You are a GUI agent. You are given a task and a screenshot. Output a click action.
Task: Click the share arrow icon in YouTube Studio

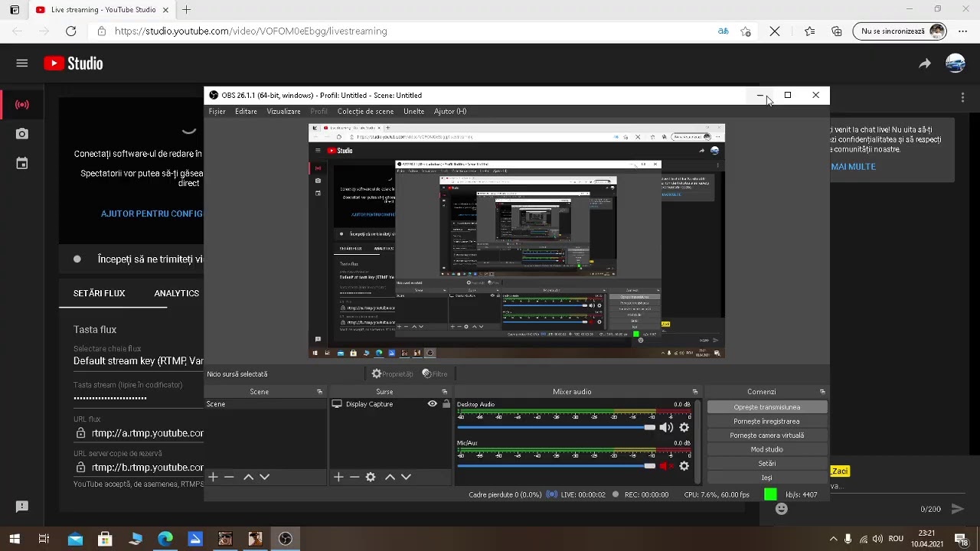pyautogui.click(x=925, y=64)
